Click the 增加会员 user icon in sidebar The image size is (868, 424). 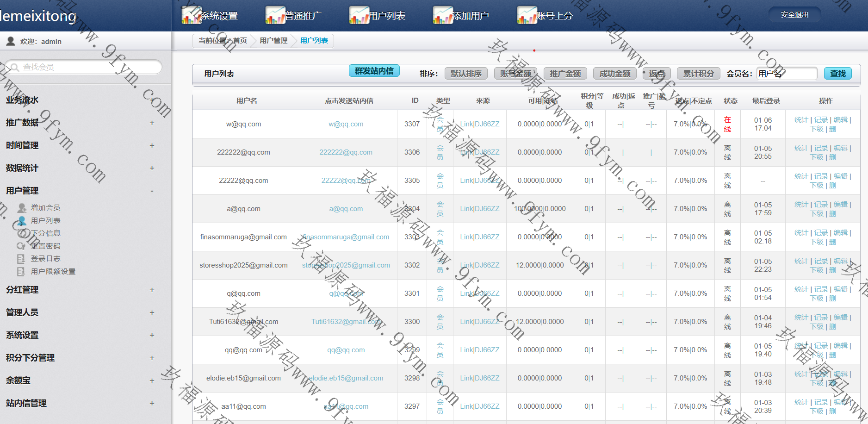[x=21, y=208]
